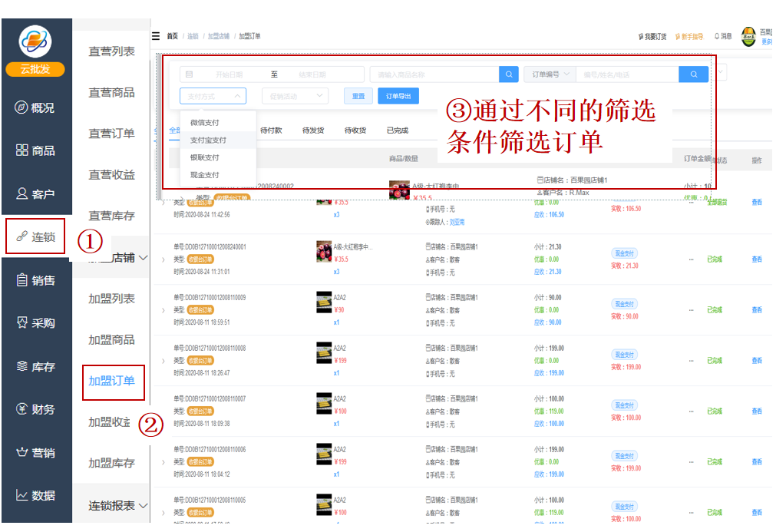This screenshot has height=532, width=776.
Task: Open the 订单编号 search type dropdown
Action: pos(550,74)
